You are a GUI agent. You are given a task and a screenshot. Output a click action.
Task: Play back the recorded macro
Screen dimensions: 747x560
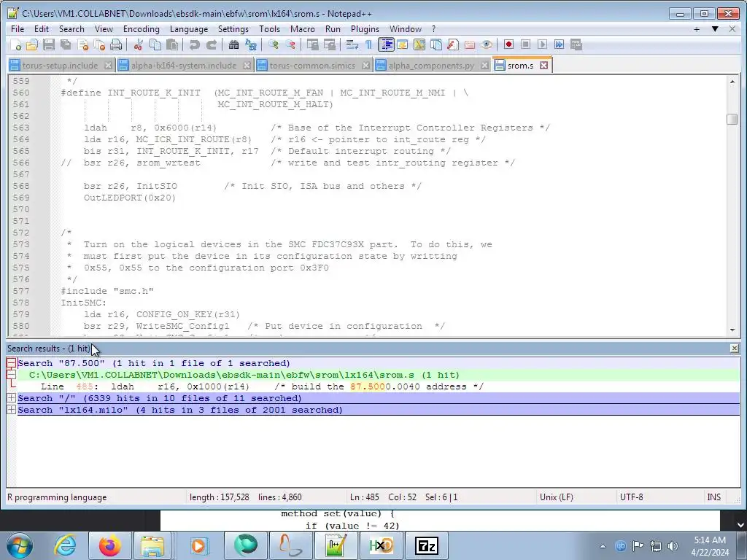coord(542,44)
